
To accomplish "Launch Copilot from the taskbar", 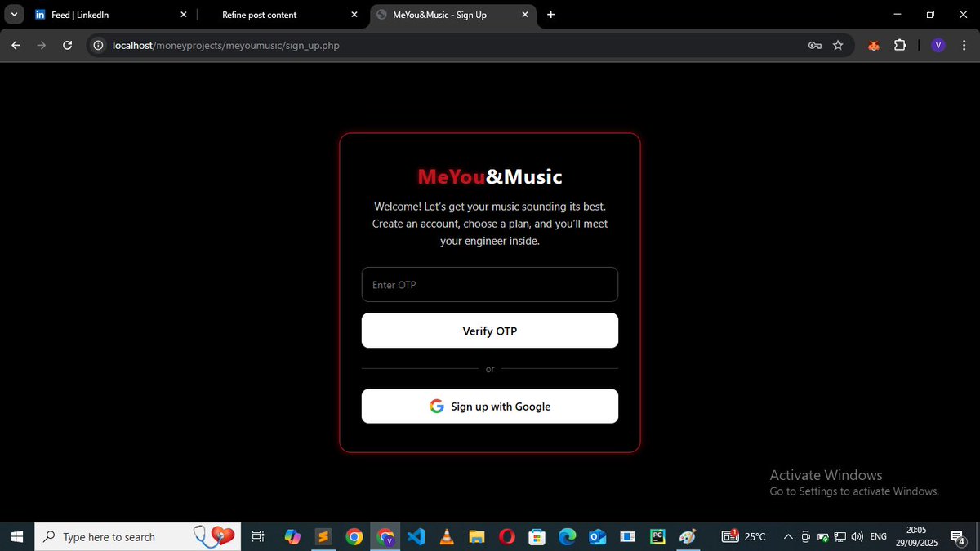I will pos(292,536).
